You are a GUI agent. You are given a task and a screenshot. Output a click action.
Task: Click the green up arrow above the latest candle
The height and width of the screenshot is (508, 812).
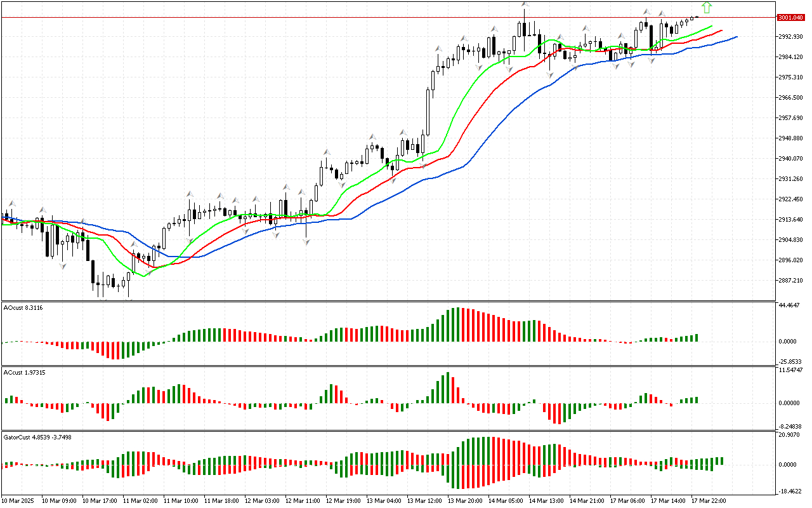pos(707,8)
